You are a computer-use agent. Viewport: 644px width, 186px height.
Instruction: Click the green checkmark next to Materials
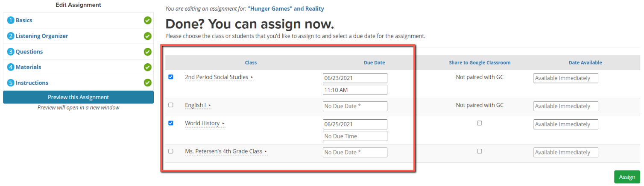(148, 67)
